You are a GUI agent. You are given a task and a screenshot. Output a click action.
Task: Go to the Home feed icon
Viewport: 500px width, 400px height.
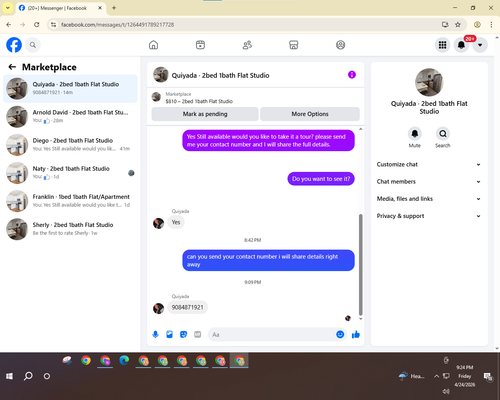(x=153, y=45)
